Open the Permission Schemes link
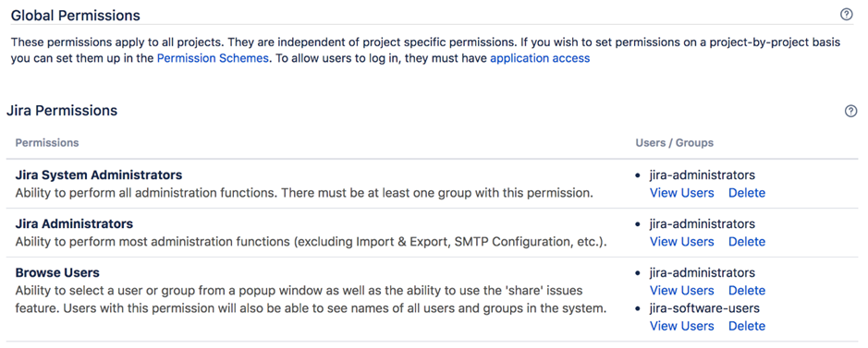The image size is (868, 348). point(213,58)
